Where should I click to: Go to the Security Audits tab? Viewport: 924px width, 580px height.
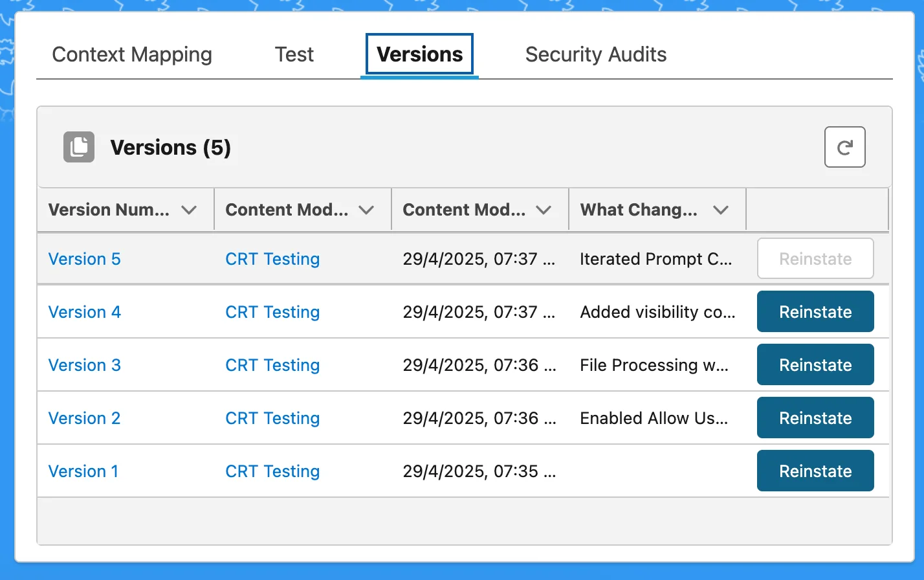click(595, 54)
